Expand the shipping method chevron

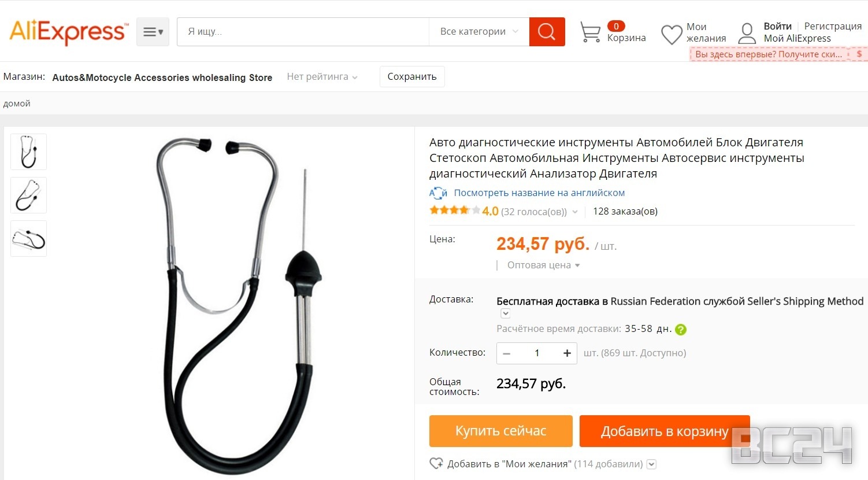[505, 313]
